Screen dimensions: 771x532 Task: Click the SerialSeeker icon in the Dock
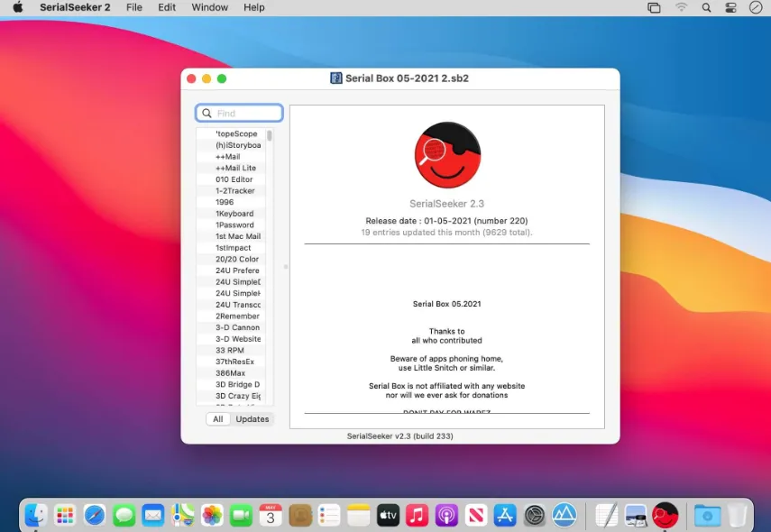(665, 515)
